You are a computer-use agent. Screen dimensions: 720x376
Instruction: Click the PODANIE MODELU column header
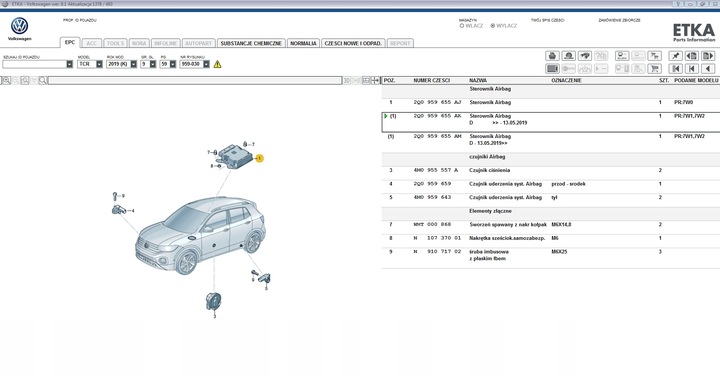696,80
